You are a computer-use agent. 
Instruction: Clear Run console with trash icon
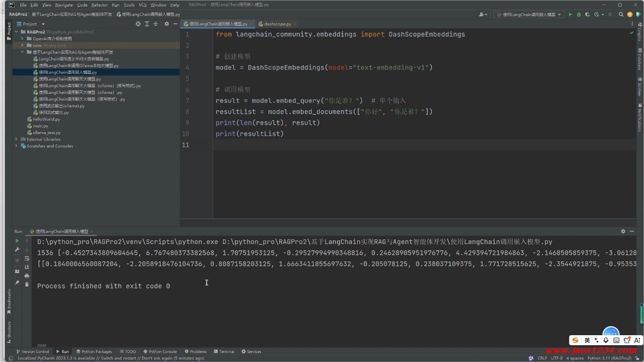[27, 285]
